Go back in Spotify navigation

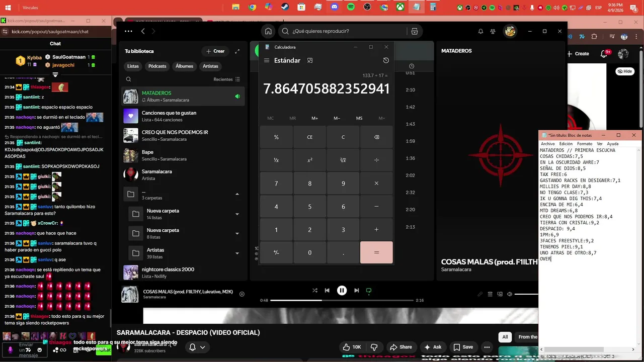pyautogui.click(x=143, y=31)
